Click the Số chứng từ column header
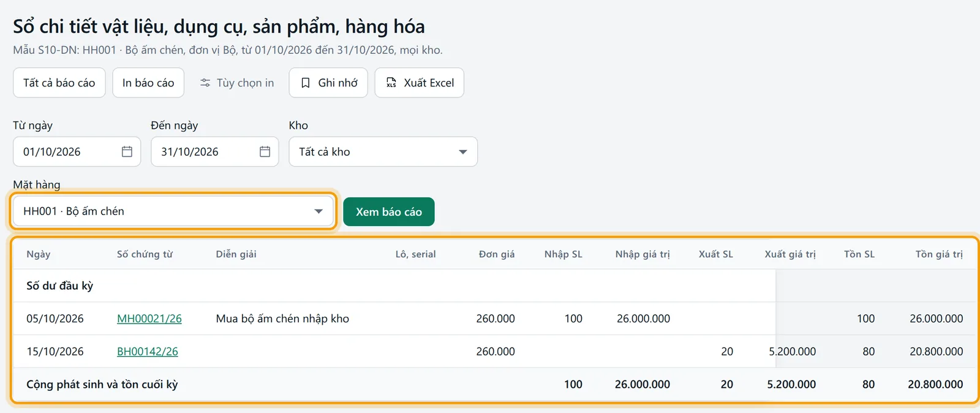Image resolution: width=980 pixels, height=413 pixels. click(x=145, y=254)
